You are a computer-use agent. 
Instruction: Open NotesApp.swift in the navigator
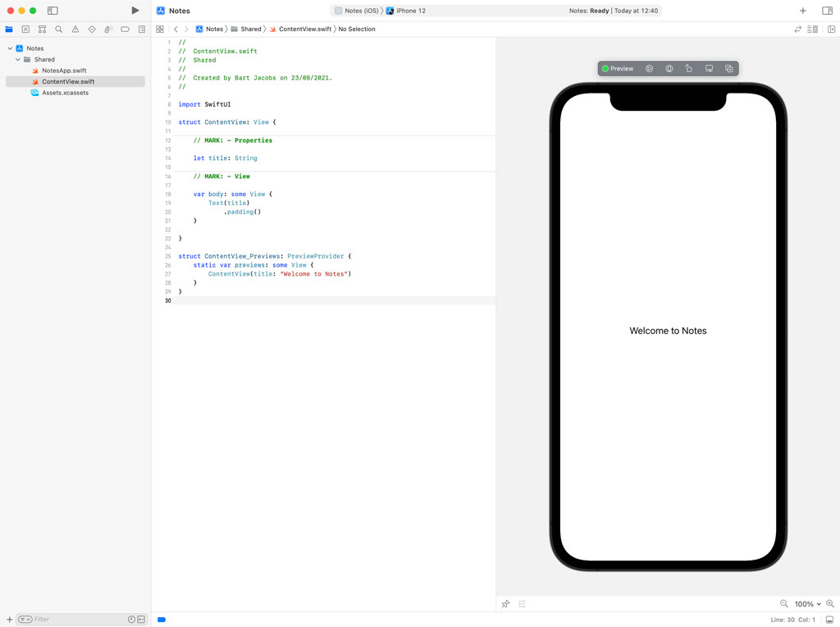click(64, 71)
